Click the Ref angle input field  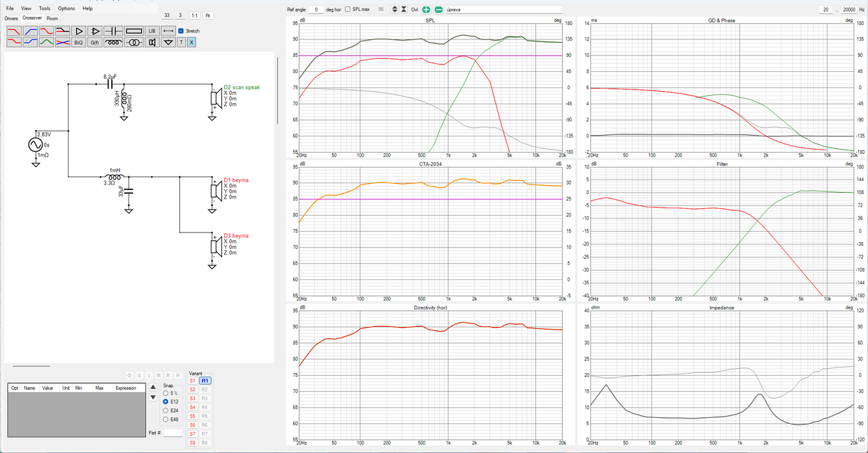click(x=316, y=9)
